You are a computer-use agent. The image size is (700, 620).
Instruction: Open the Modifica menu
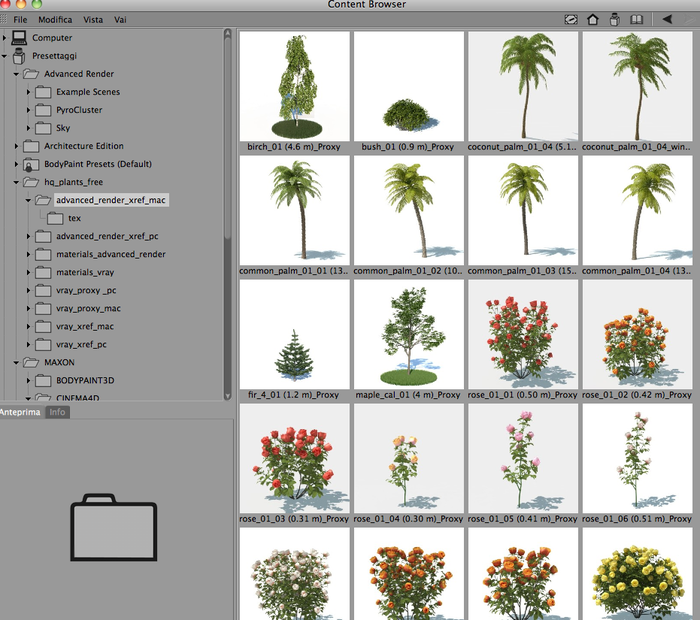(x=55, y=20)
